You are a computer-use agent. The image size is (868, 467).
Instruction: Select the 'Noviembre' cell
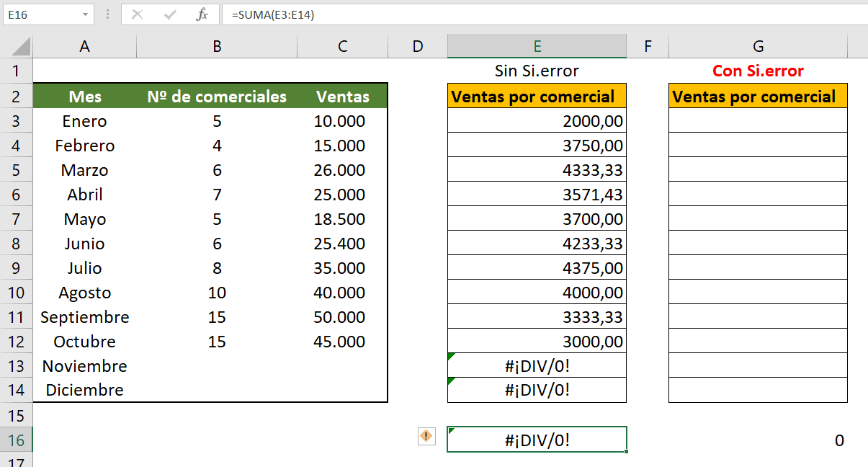pyautogui.click(x=85, y=365)
